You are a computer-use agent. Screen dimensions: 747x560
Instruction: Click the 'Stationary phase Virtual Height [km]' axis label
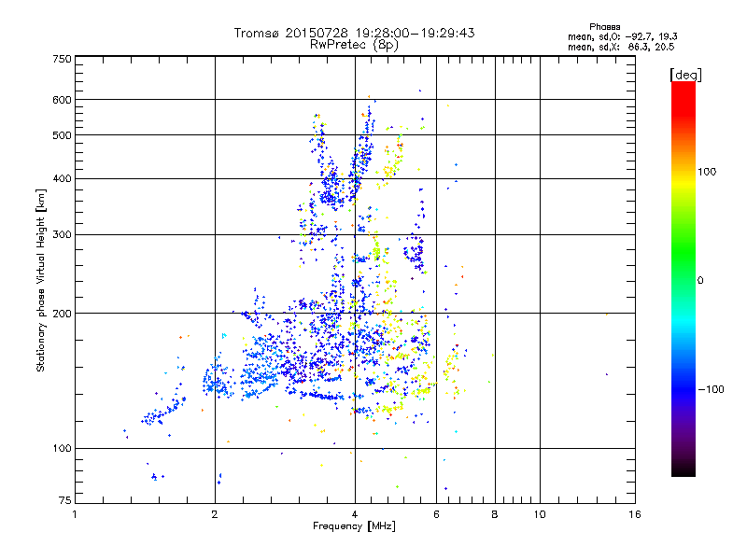click(41, 281)
